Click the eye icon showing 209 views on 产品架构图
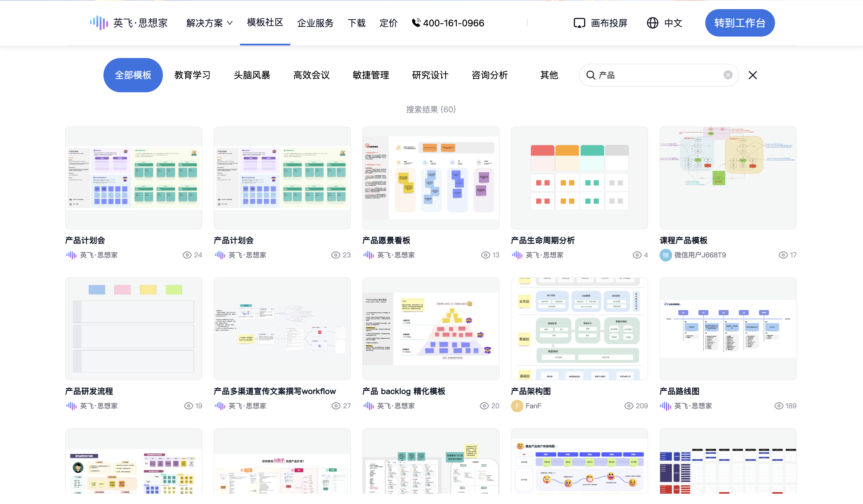This screenshot has width=863, height=504. (x=629, y=406)
